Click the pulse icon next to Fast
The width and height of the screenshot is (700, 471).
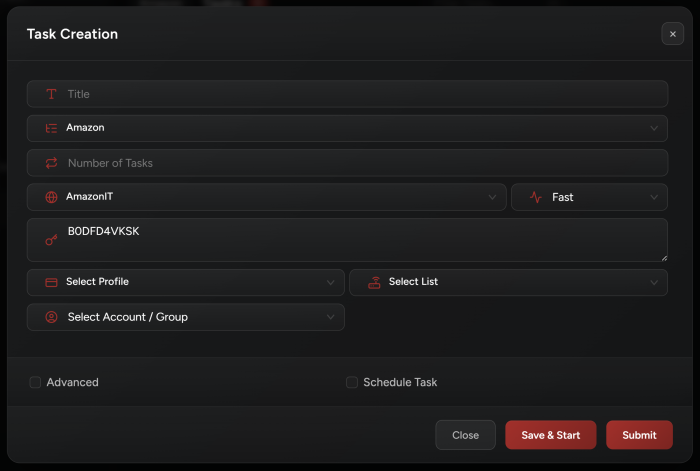click(x=536, y=197)
